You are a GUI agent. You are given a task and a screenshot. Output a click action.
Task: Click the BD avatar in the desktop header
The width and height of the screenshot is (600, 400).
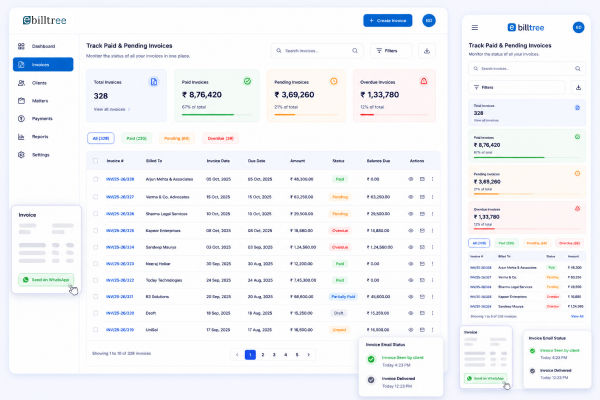(429, 21)
